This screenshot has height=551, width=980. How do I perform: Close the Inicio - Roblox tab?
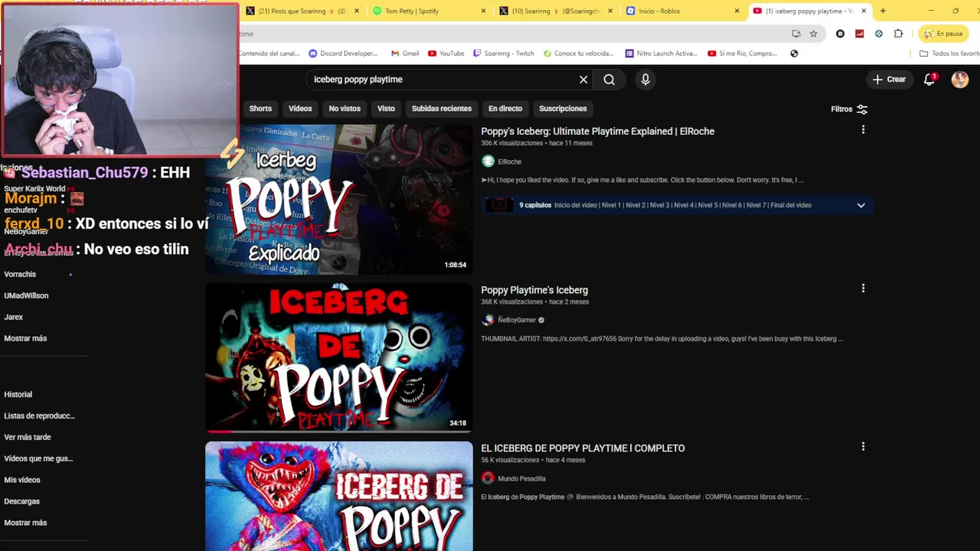(737, 11)
